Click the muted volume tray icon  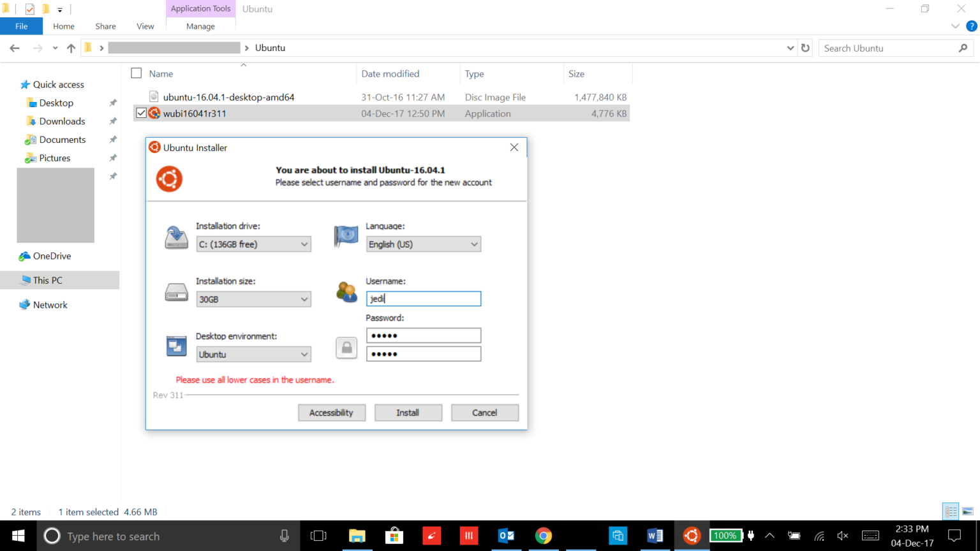click(843, 536)
